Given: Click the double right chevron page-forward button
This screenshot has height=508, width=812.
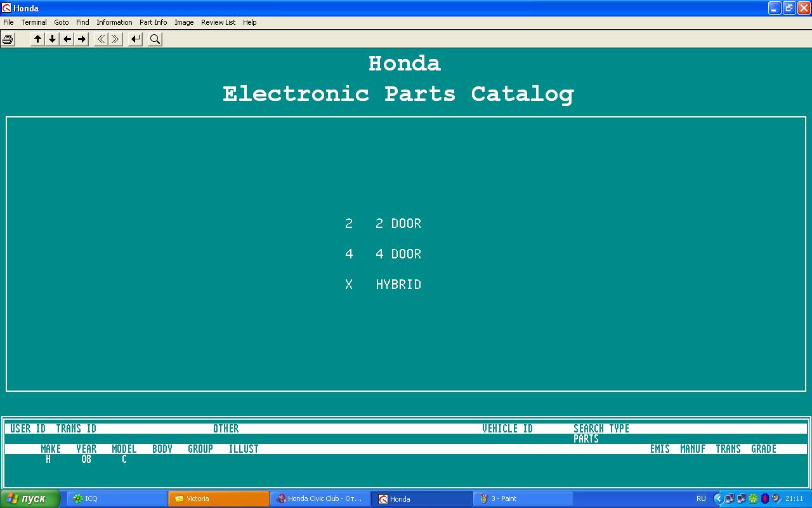Looking at the screenshot, I should (x=115, y=39).
